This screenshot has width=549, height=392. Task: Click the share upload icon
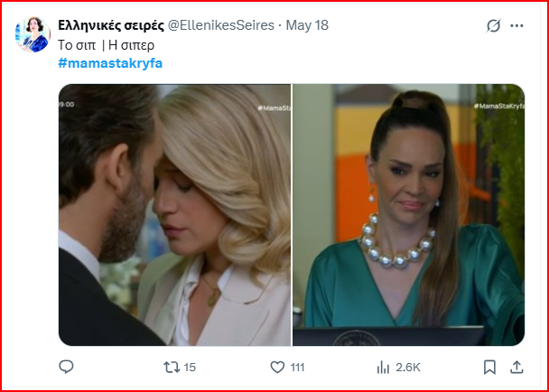click(517, 367)
